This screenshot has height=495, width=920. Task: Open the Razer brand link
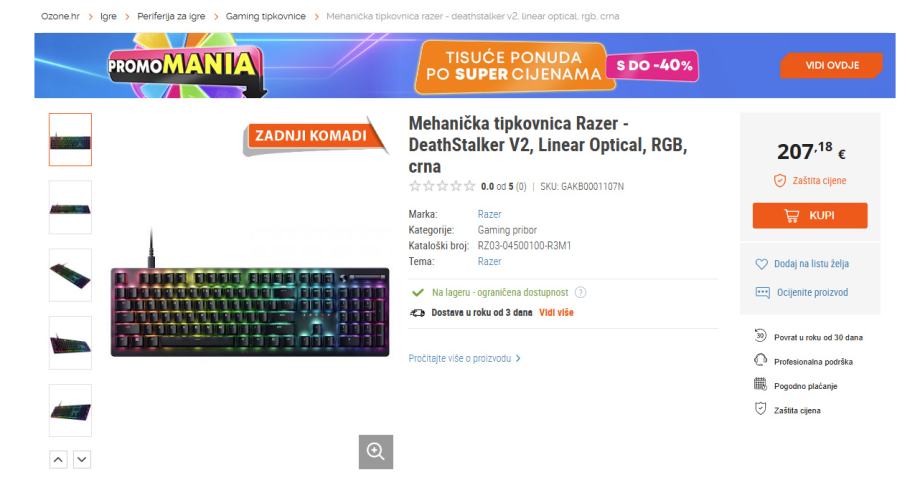[x=489, y=214]
